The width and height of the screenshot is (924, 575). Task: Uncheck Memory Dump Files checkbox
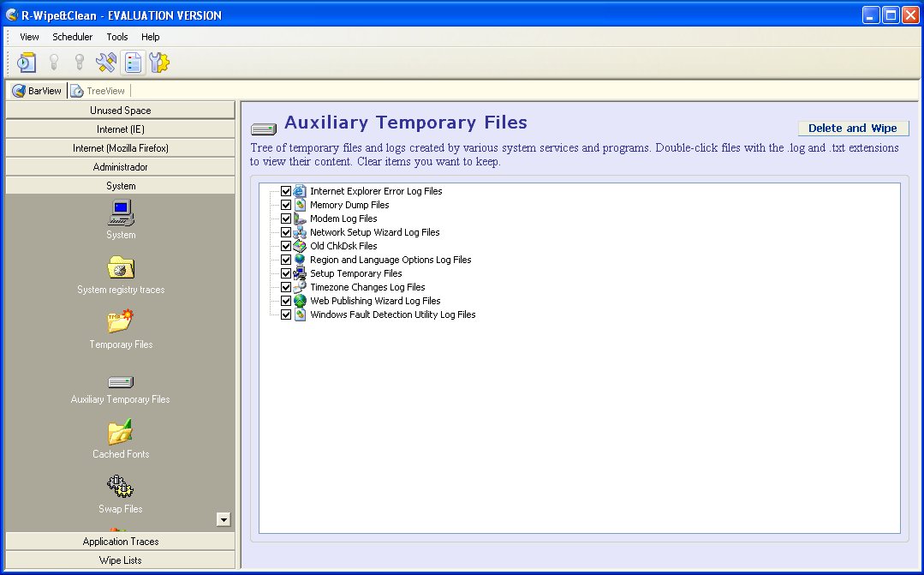286,205
